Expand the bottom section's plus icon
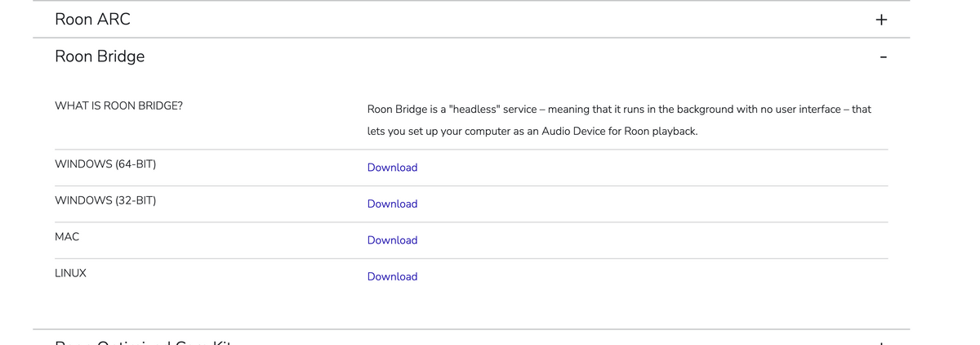980x345 pixels. point(881,343)
